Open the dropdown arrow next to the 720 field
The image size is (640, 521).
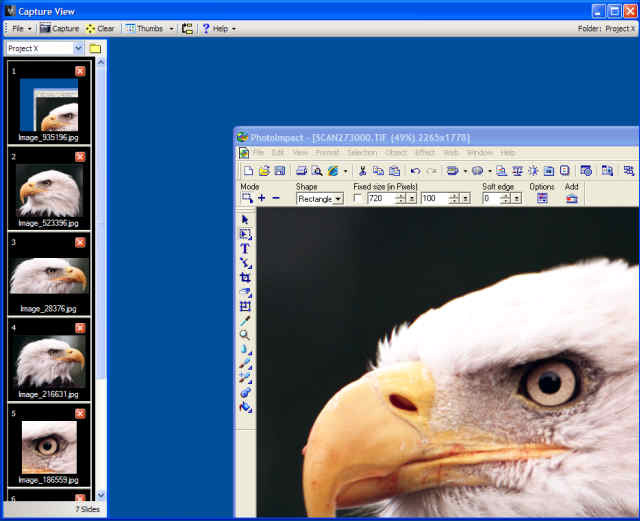412,198
